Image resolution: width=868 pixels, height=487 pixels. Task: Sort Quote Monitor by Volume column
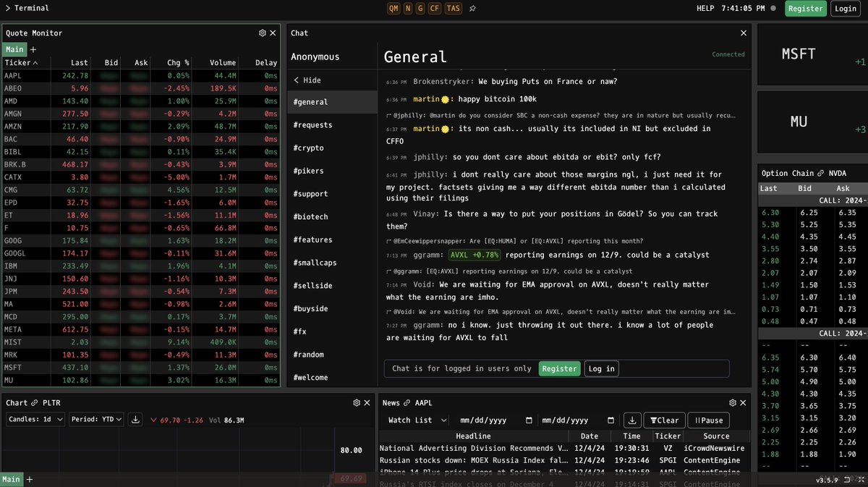(223, 63)
